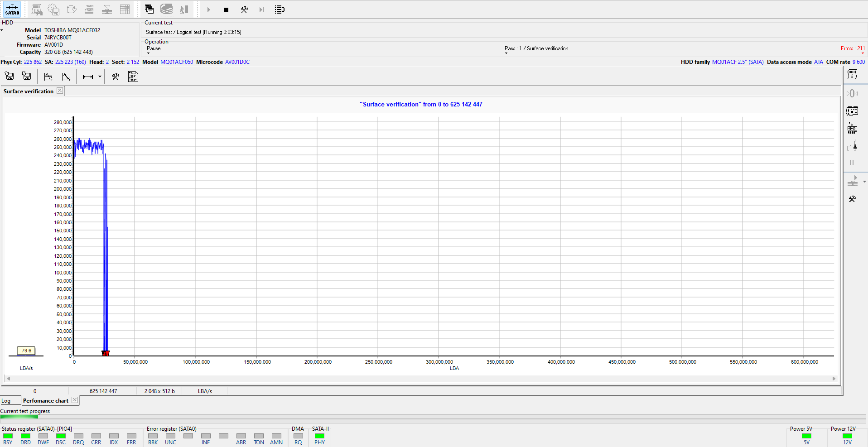Expand the HDD info panel arrow
Screen dimensions: 868x447
coord(2,30)
